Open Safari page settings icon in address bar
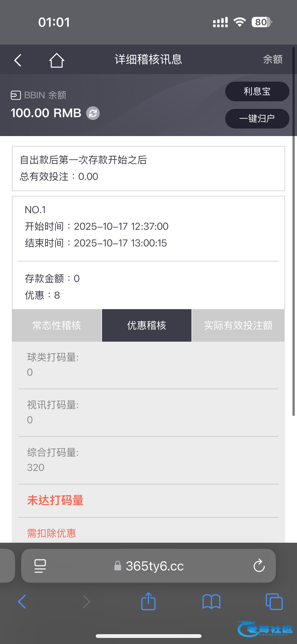Viewport: 297px width, 644px height. (x=40, y=566)
